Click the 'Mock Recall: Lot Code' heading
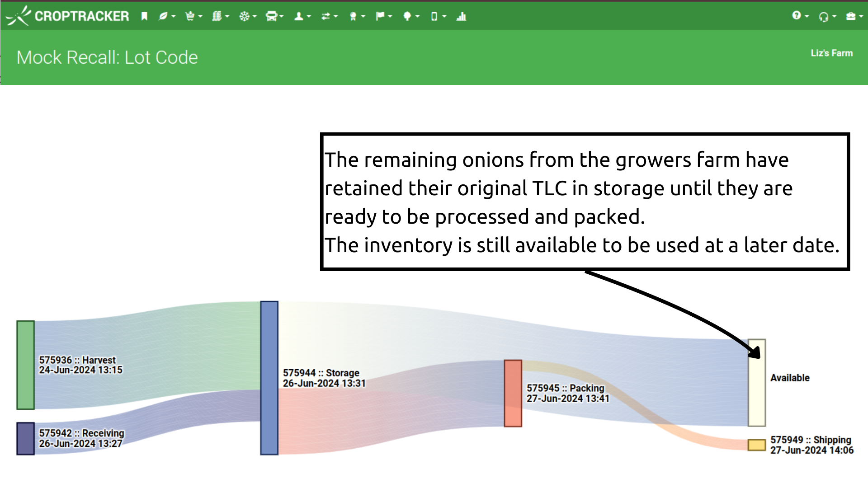This screenshot has width=868, height=488. [x=107, y=57]
